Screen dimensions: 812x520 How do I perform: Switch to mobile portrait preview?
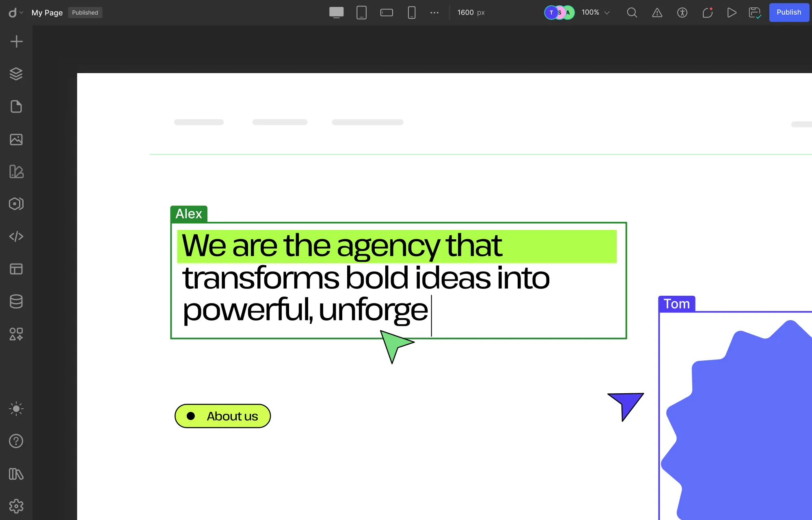412,13
